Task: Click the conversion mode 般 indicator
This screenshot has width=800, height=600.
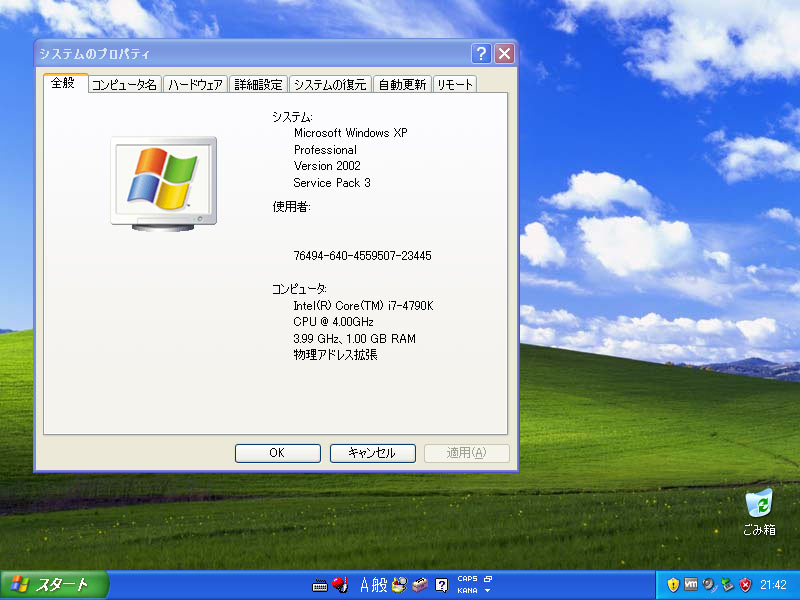Action: coord(379,585)
